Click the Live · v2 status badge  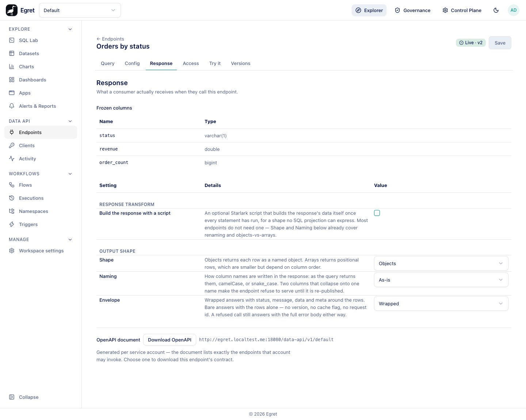coord(471,43)
